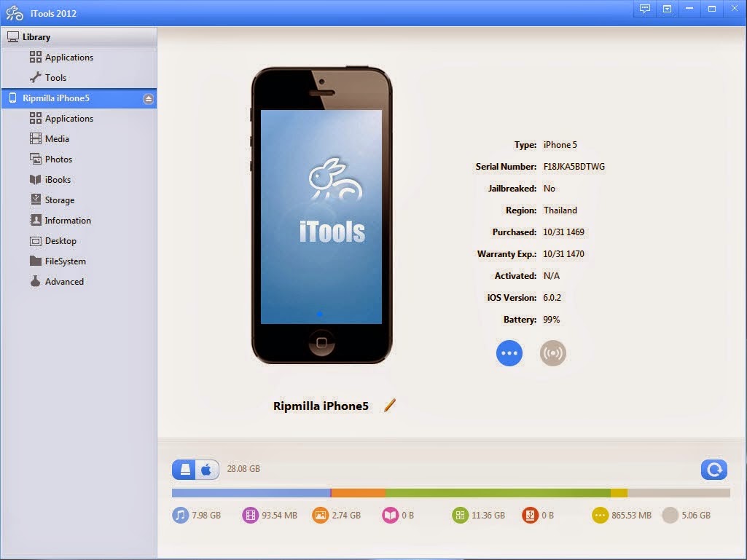Screen dimensions: 747x560
Task: Switch to the Apple system storage toggle
Action: tap(207, 470)
